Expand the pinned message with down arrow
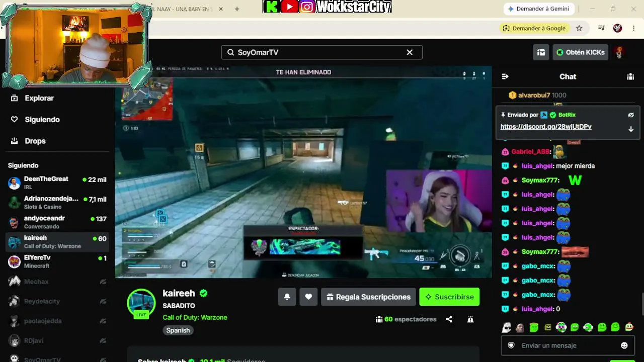This screenshot has height=362, width=644. click(631, 129)
